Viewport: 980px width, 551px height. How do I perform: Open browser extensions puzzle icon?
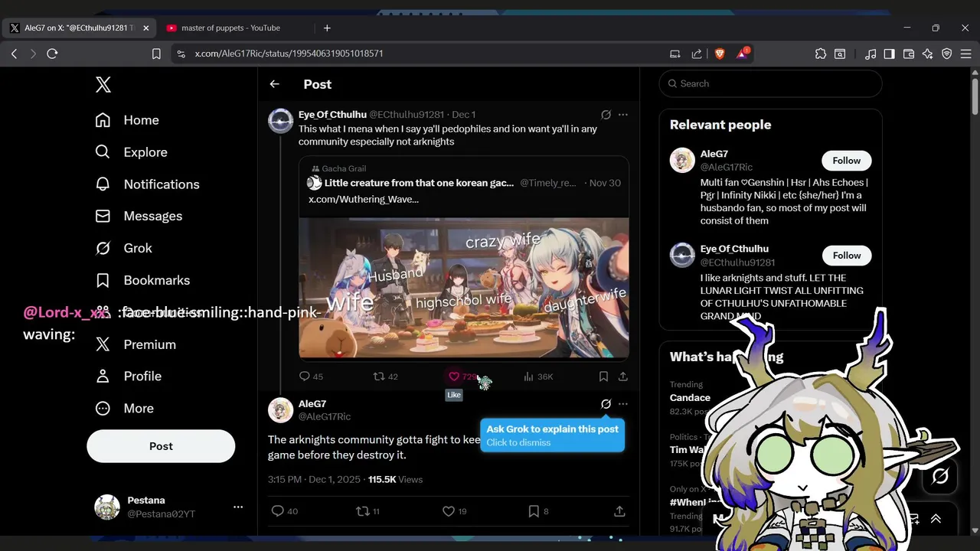coord(821,54)
